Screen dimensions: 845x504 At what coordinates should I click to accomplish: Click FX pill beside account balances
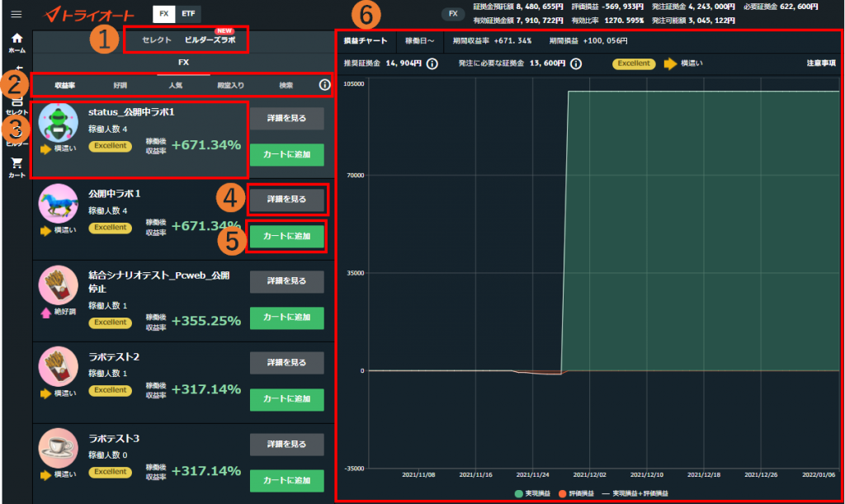coord(453,14)
